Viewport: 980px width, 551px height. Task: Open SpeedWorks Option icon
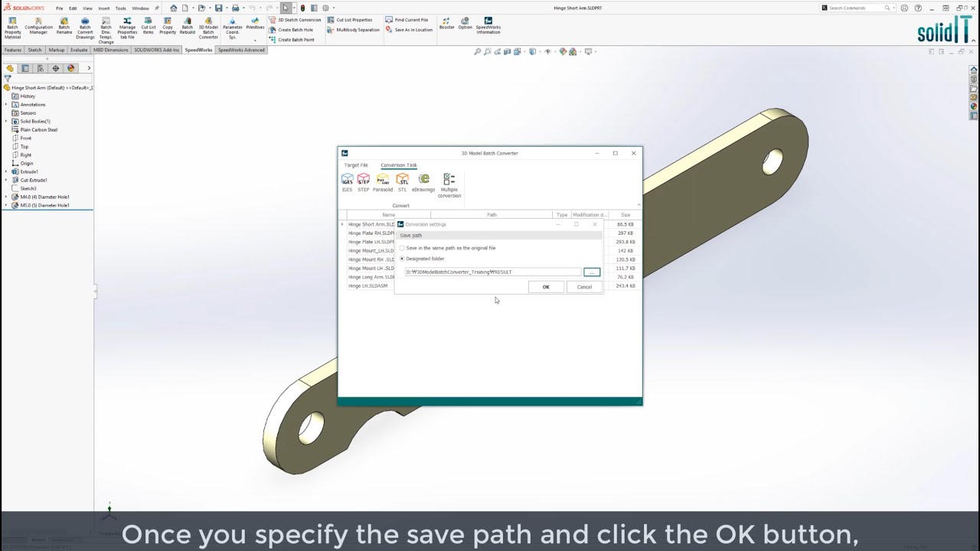pos(465,23)
